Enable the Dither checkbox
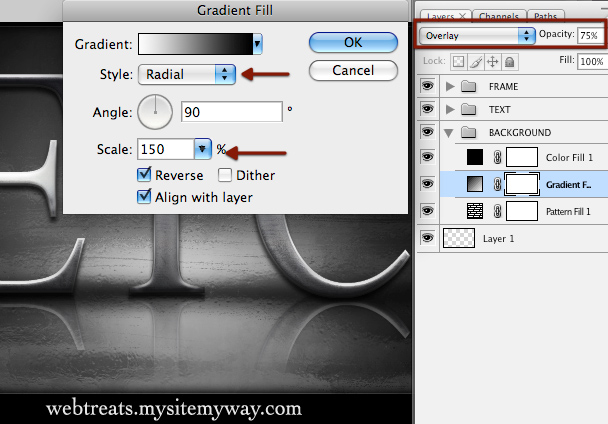The height and width of the screenshot is (424, 608). 225,175
